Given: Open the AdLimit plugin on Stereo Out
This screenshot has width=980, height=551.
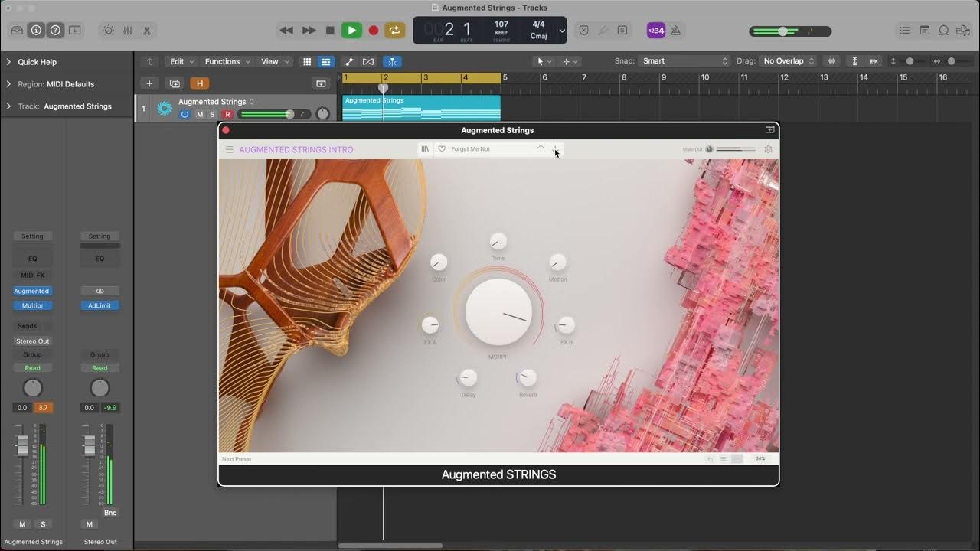Looking at the screenshot, I should [100, 305].
